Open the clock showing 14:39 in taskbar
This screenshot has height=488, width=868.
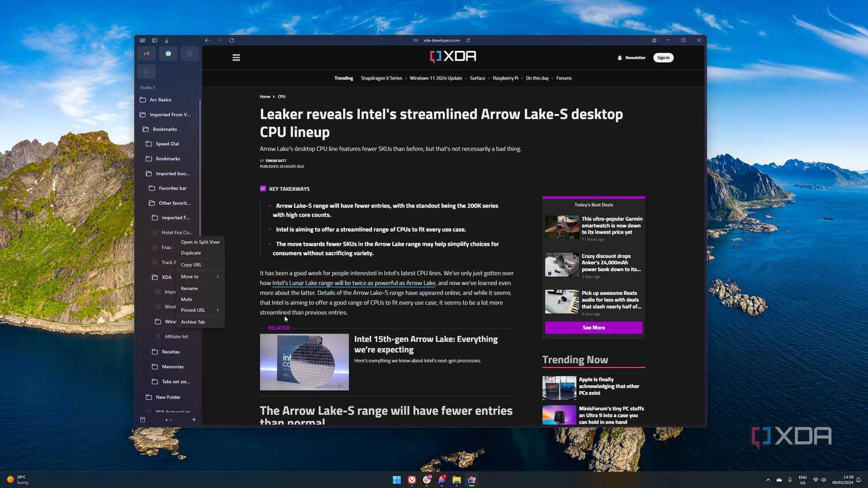coord(843,480)
